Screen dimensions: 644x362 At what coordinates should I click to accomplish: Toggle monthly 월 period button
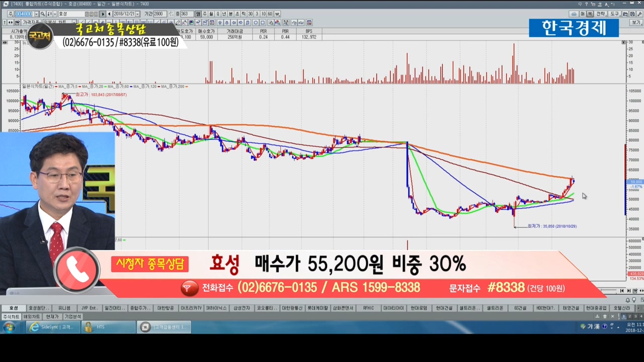(211, 14)
